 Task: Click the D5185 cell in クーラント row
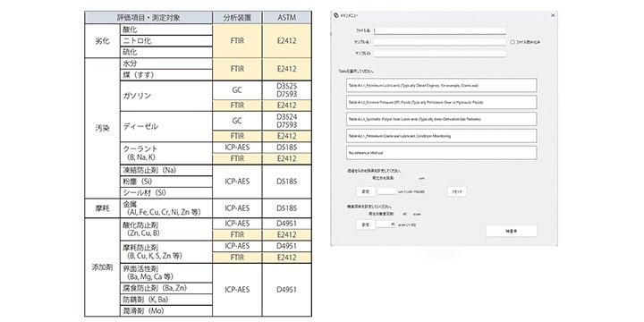(287, 148)
